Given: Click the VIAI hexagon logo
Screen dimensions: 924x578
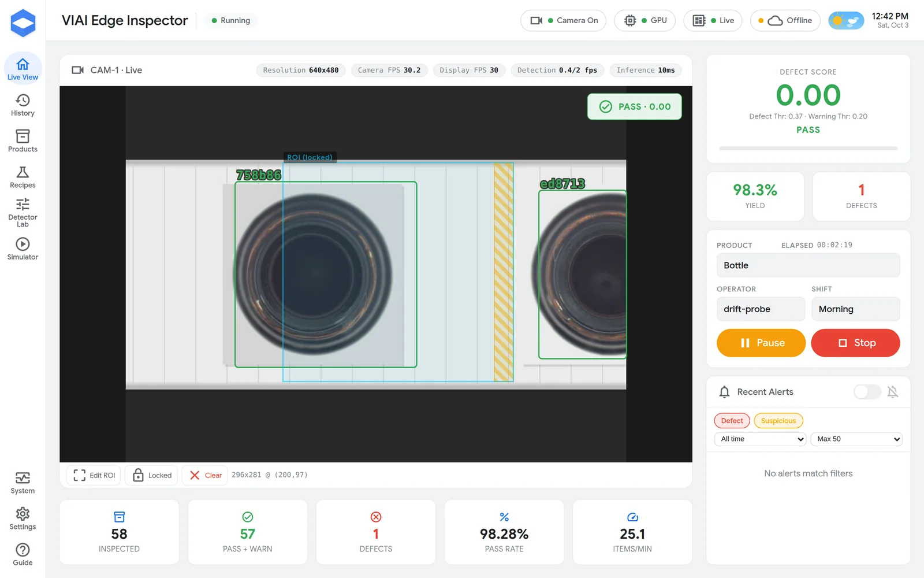Looking at the screenshot, I should click(23, 23).
